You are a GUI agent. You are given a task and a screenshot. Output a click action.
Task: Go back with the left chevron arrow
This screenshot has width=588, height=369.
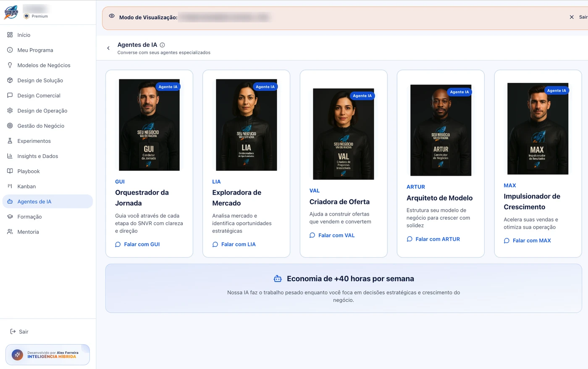click(108, 48)
